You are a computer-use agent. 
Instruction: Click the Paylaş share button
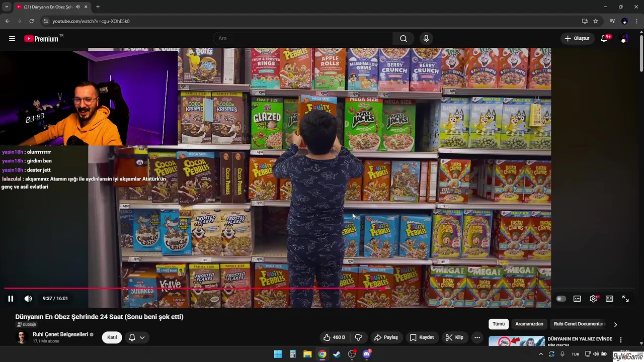386,337
